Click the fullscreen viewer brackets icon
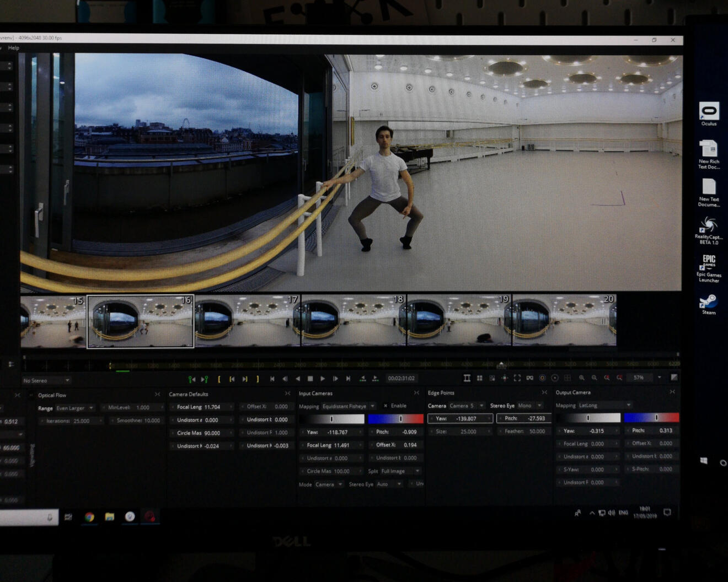This screenshot has width=728, height=582. click(x=517, y=378)
